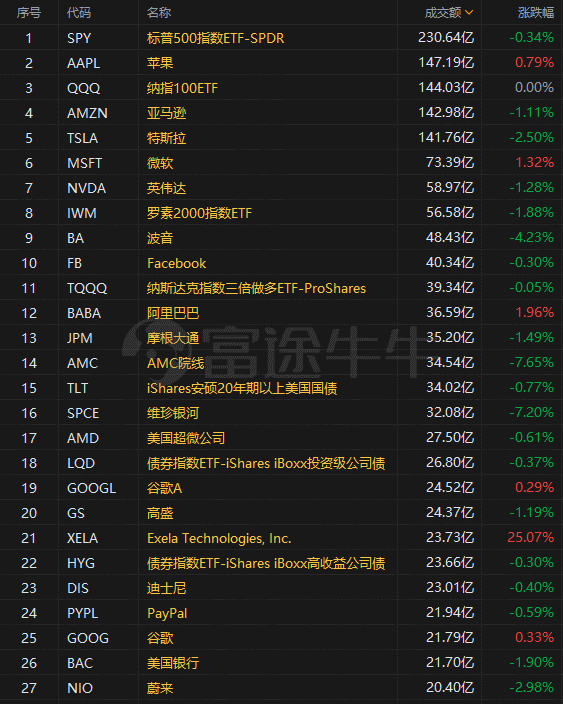563x704 pixels.
Task: Select the TSLA 特斯拉 row
Action: [282, 138]
